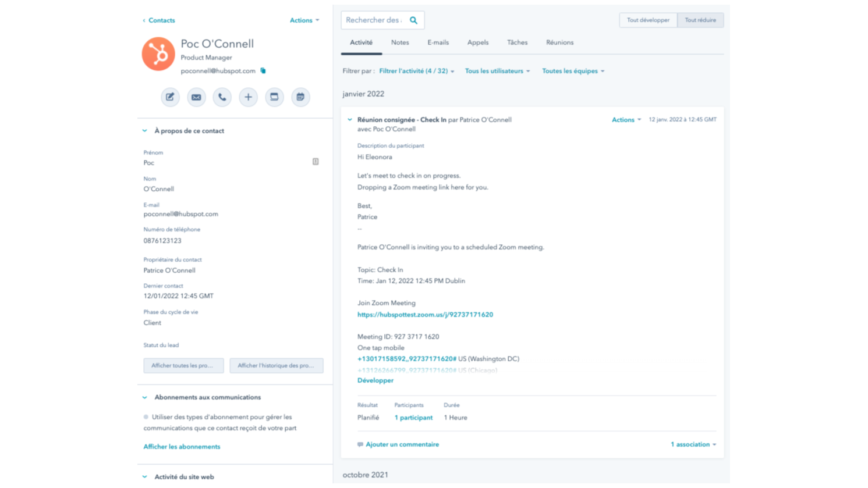Image resolution: width=868 pixels, height=488 pixels.
Task: Click the Rechercher search field
Action: pos(375,19)
